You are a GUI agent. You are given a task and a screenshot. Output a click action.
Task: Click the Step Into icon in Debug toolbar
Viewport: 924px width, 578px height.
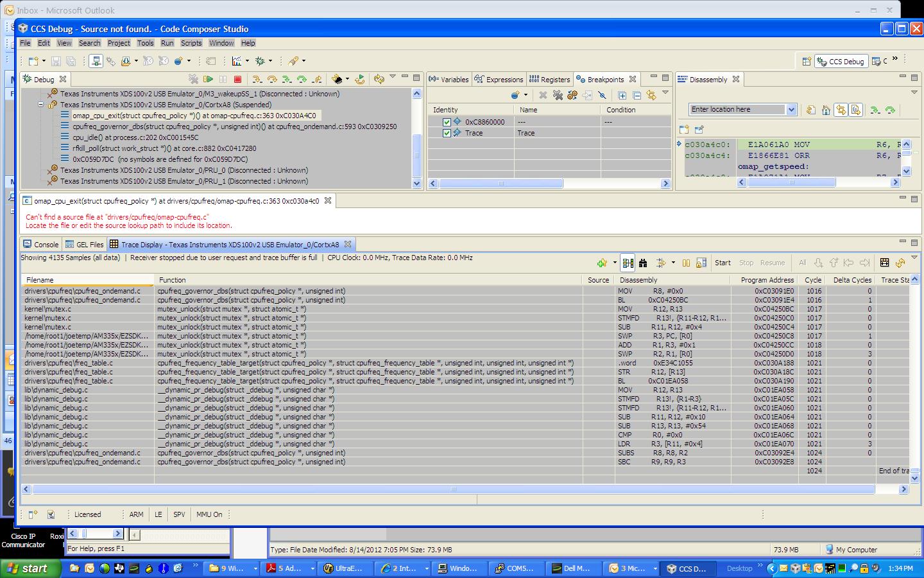(x=257, y=79)
